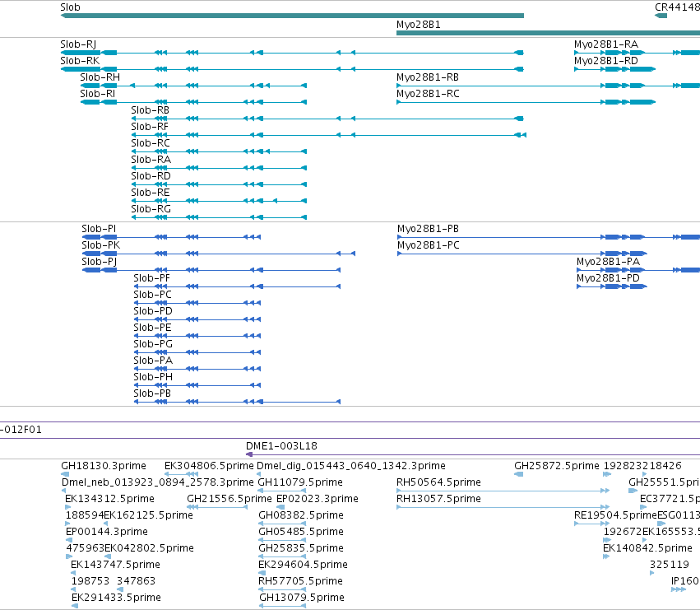The width and height of the screenshot is (700, 610).
Task: Pick the Slob-RE transcript label
Action: tap(151, 193)
